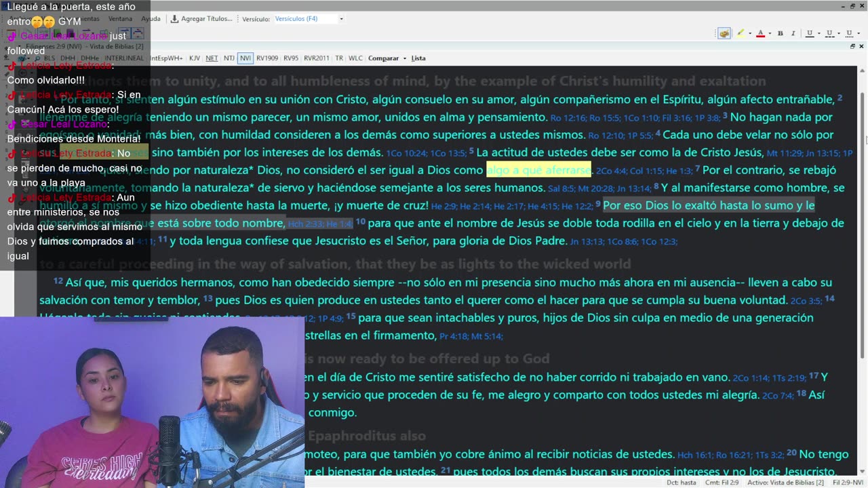Click verse number 12 marker

pos(58,281)
